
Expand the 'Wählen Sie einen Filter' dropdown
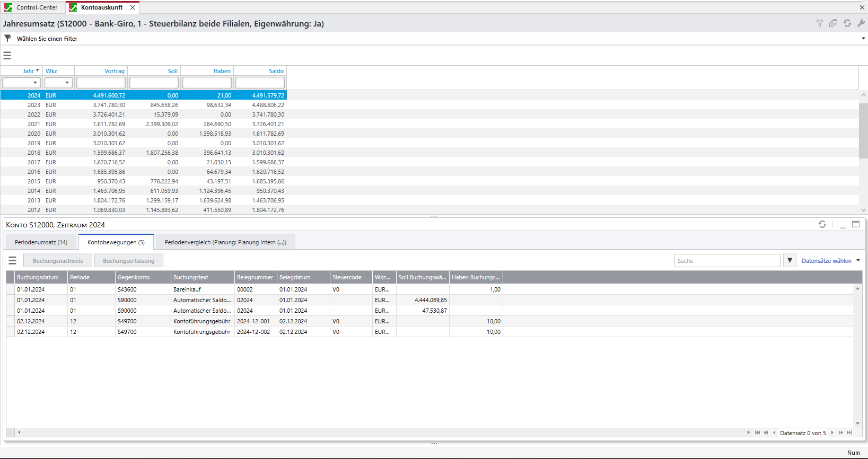pos(863,39)
